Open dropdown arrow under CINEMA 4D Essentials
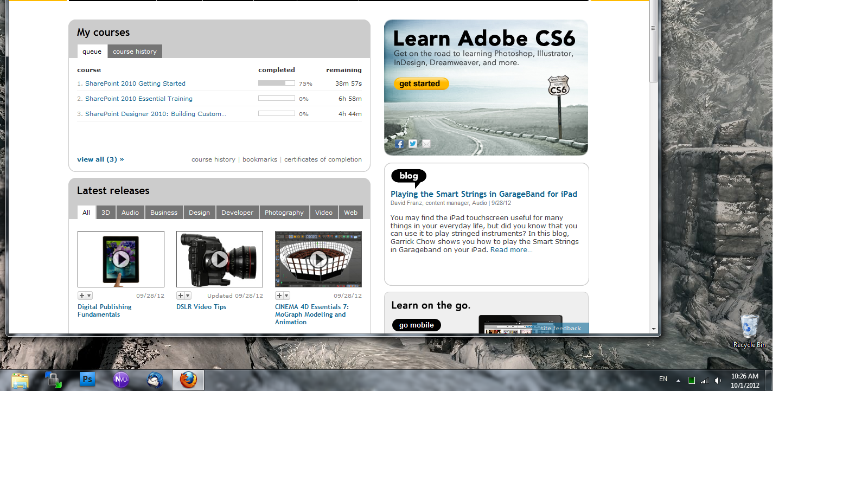This screenshot has height=488, width=868. point(286,296)
